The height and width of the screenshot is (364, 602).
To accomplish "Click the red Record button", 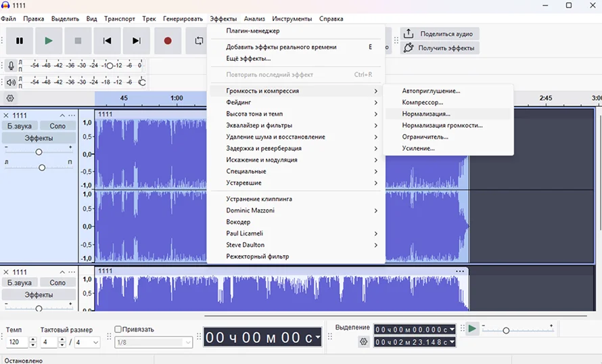I will coord(168,41).
